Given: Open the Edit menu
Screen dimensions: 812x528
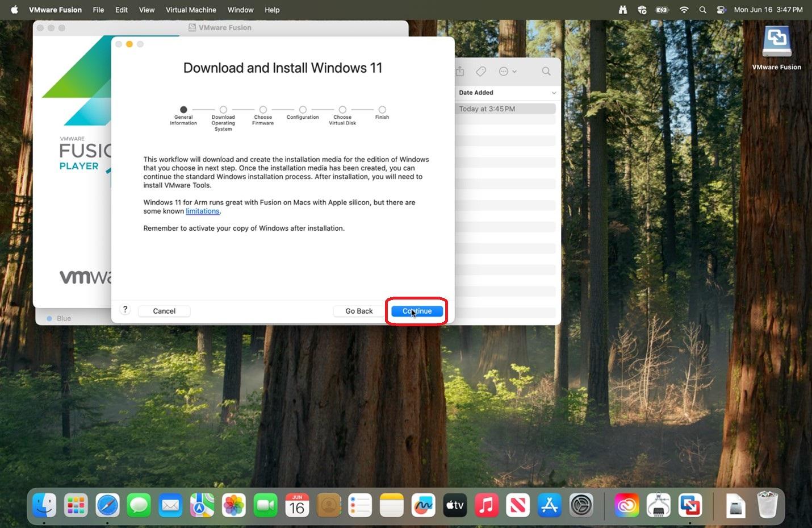Looking at the screenshot, I should (x=122, y=10).
